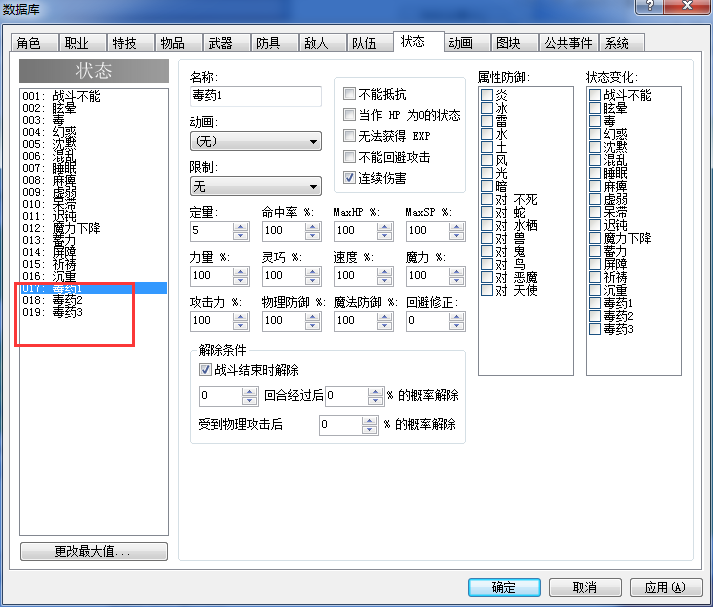The height and width of the screenshot is (607, 713).
Task: Click the help question mark button
Action: (x=649, y=6)
